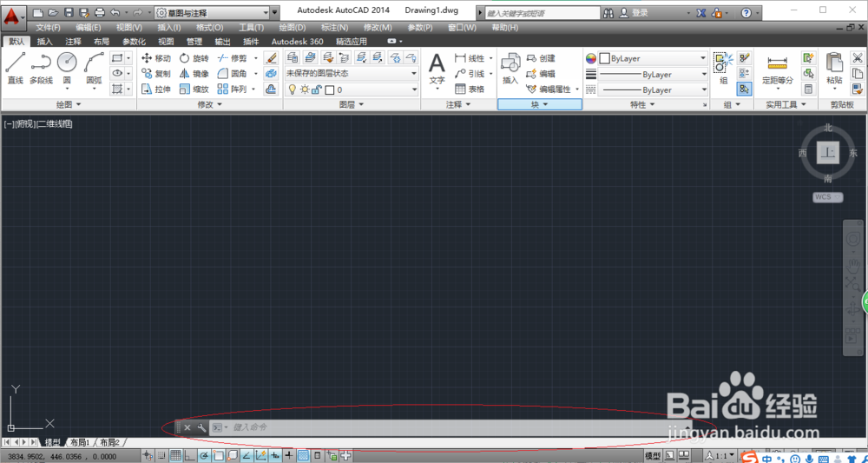
Task: Toggle Object Snap in status bar
Action: click(218, 456)
